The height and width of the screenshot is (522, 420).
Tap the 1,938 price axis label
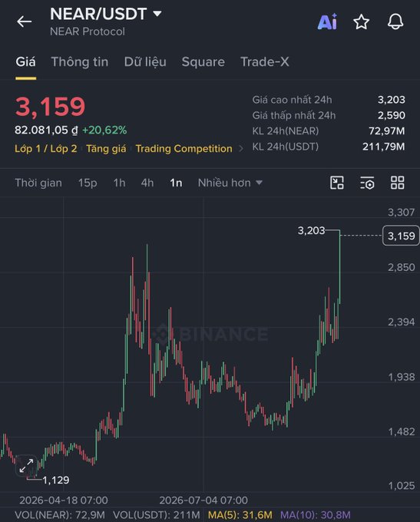(402, 377)
